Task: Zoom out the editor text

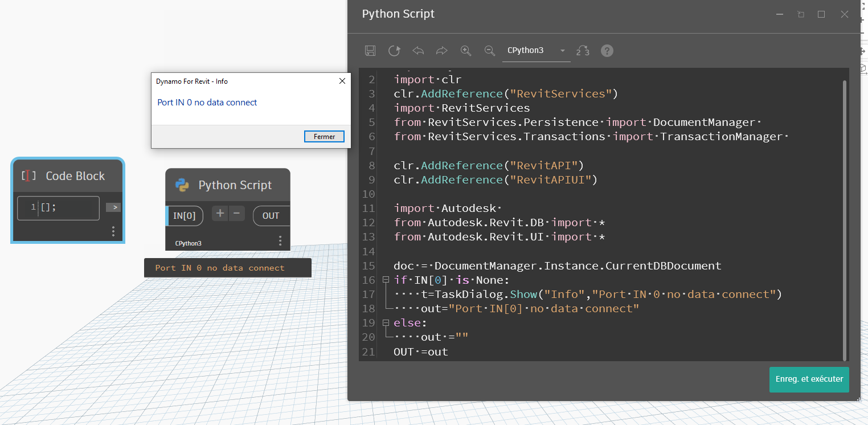Action: [489, 51]
